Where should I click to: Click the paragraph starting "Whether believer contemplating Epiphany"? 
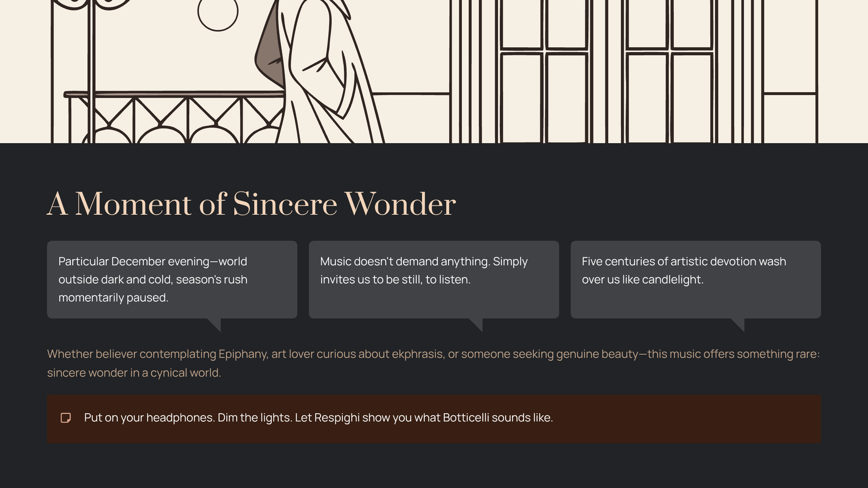(433, 363)
